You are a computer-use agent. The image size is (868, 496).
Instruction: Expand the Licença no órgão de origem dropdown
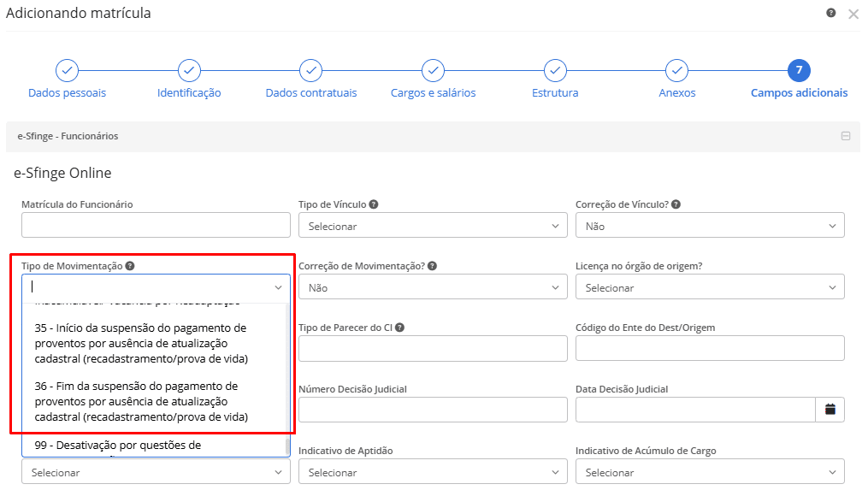pyautogui.click(x=710, y=286)
